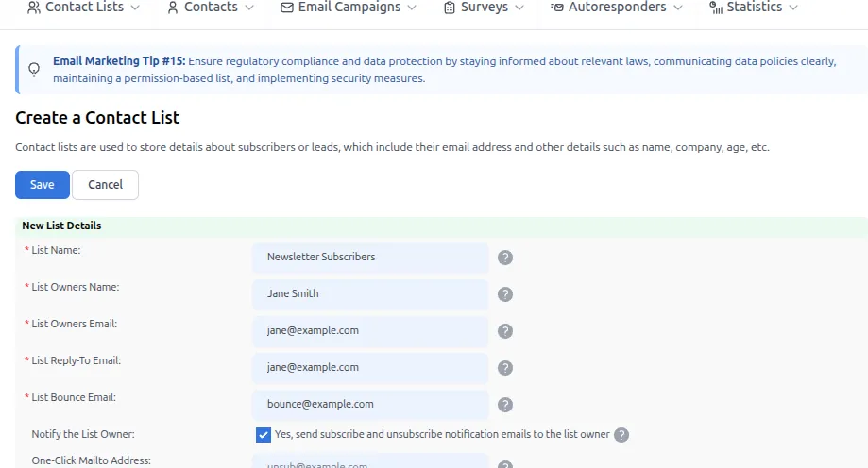The image size is (868, 468).
Task: Click the Statistics chart icon
Action: pyautogui.click(x=716, y=8)
